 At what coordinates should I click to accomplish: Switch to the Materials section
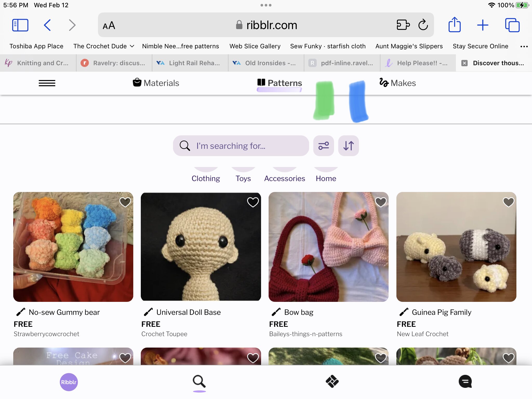[156, 83]
